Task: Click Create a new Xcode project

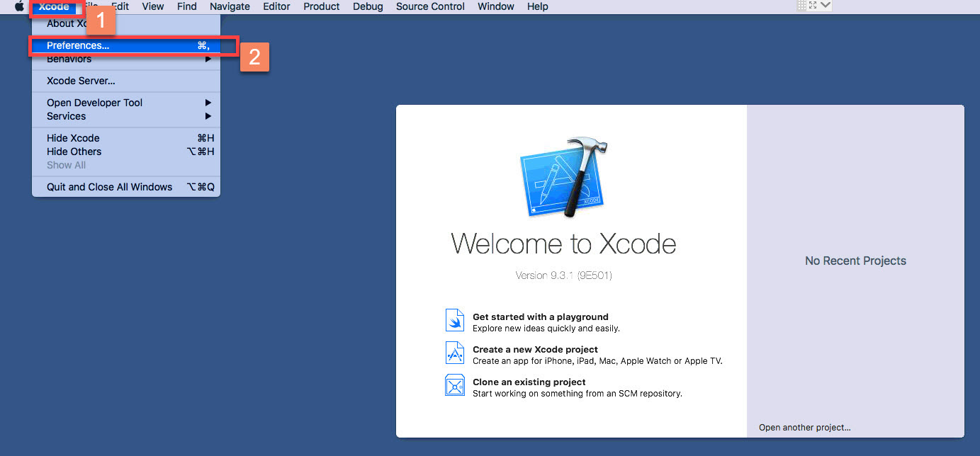Action: coord(535,349)
